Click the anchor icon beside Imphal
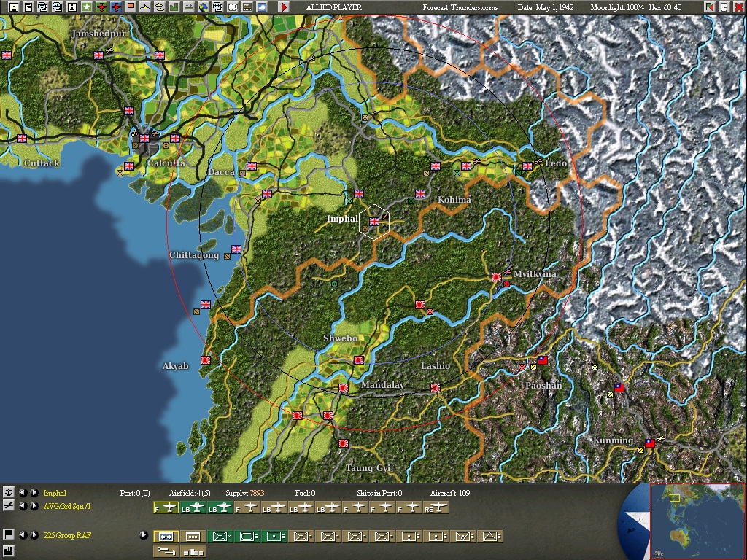The image size is (747, 560). pos(8,492)
